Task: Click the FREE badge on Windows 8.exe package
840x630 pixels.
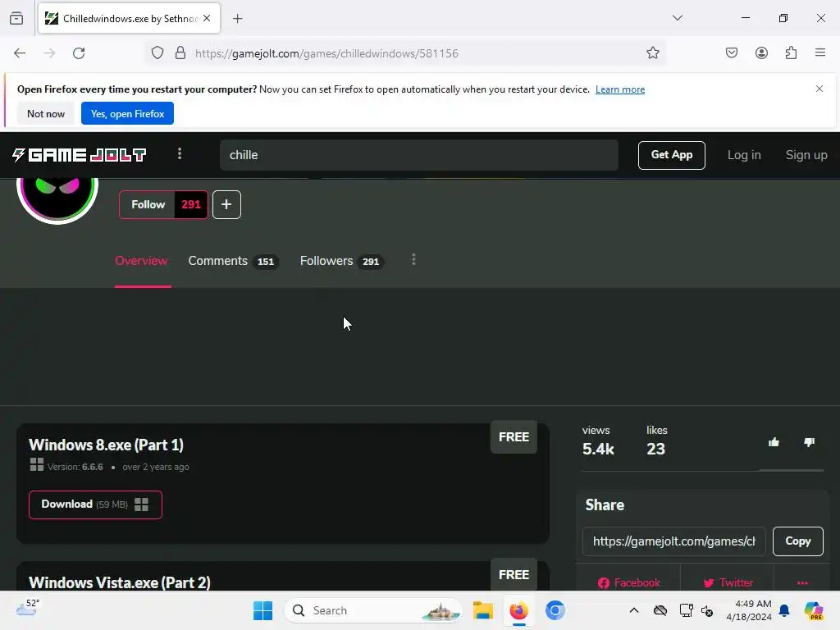Action: coord(514,437)
